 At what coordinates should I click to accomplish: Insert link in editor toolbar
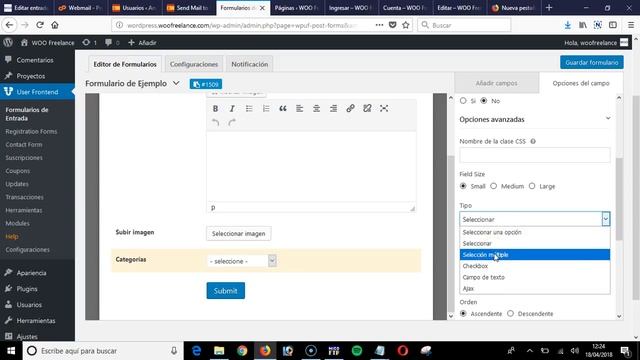click(350, 109)
